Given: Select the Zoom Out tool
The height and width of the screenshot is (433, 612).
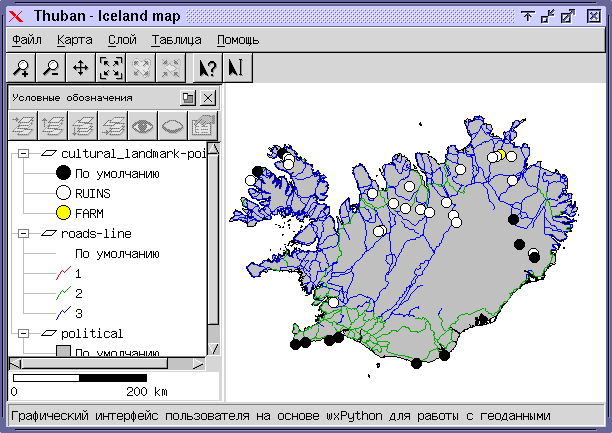Looking at the screenshot, I should click(x=51, y=68).
